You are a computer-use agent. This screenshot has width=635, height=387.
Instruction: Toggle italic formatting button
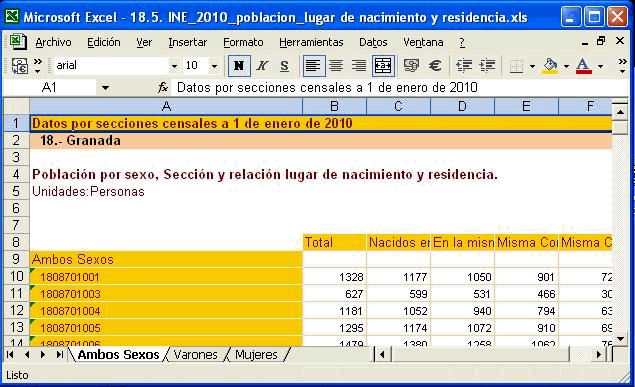[262, 66]
